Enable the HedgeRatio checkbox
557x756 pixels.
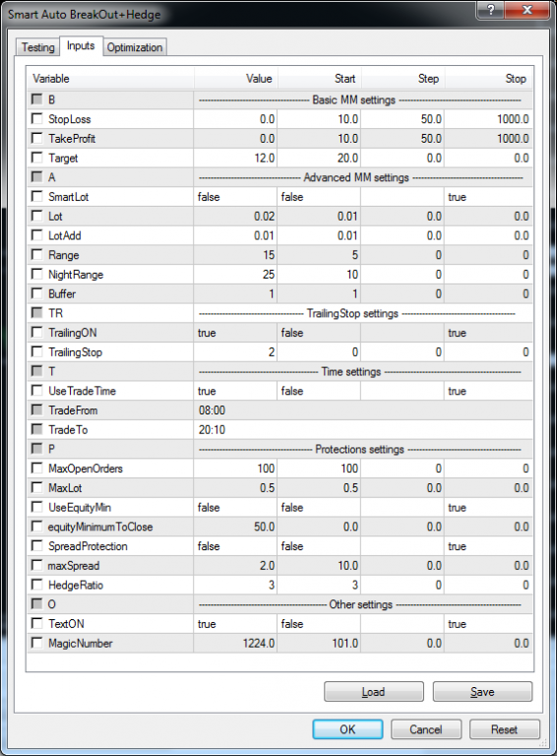[x=36, y=585]
